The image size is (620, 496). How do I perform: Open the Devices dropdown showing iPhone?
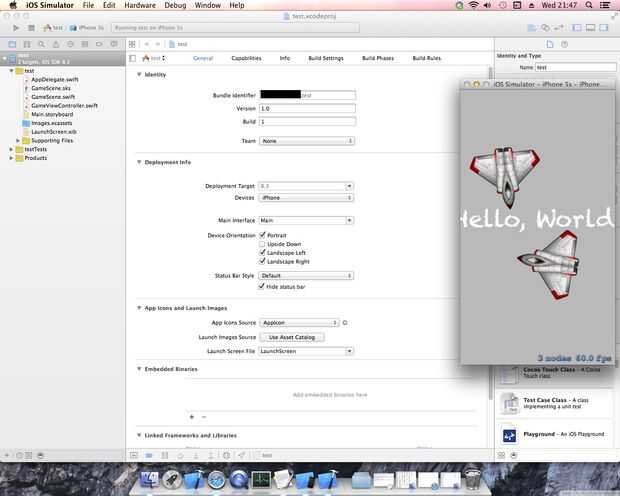tap(306, 197)
